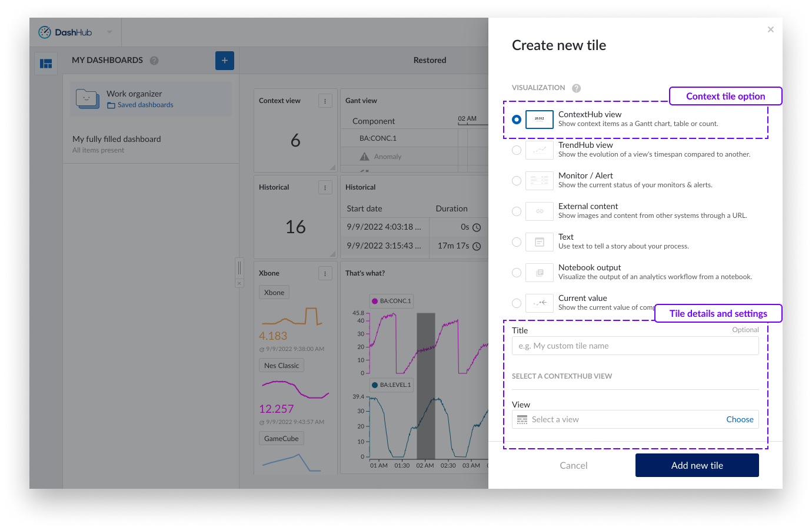The width and height of the screenshot is (812, 530).
Task: Click the plus button to add dashboard
Action: pos(224,61)
